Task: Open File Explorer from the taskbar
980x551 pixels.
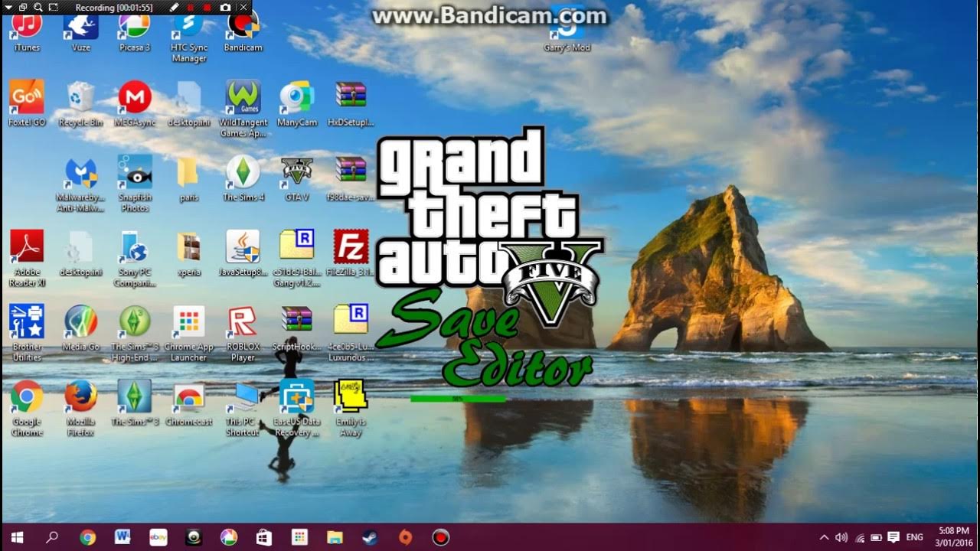Action: [x=335, y=537]
